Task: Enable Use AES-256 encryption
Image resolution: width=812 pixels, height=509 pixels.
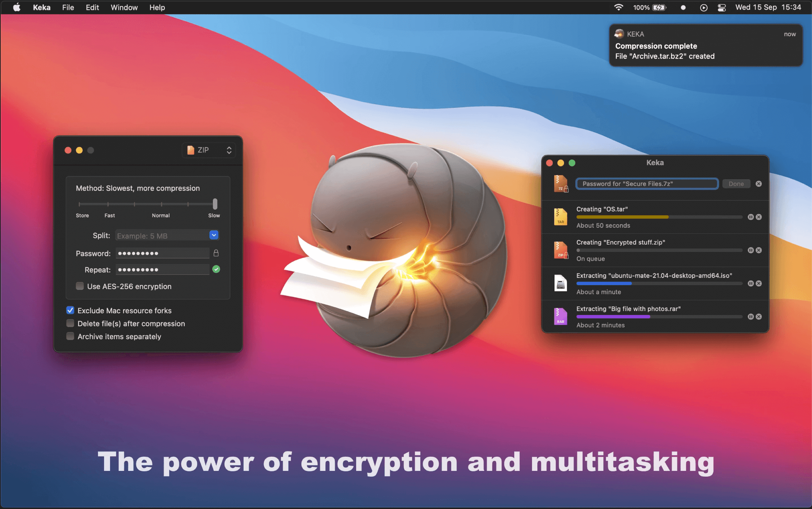Action: point(80,286)
